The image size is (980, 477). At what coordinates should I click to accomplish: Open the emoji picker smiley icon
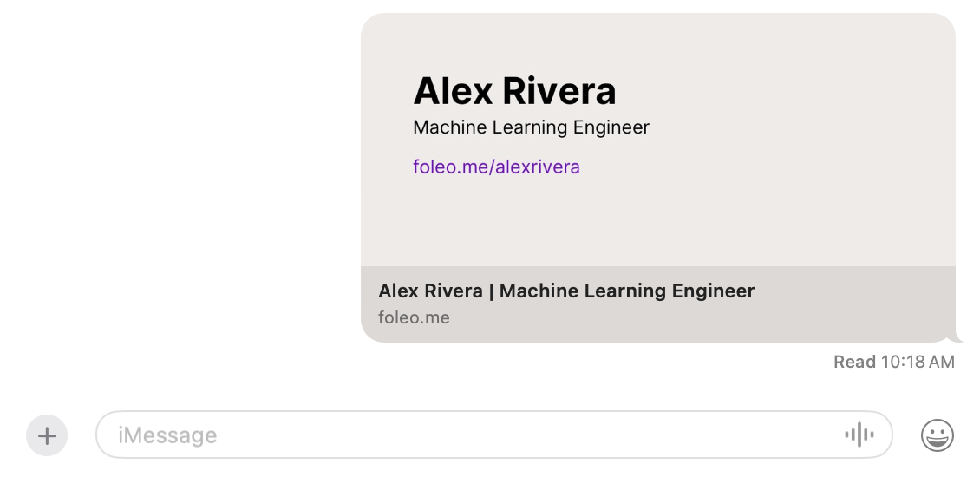point(937,435)
